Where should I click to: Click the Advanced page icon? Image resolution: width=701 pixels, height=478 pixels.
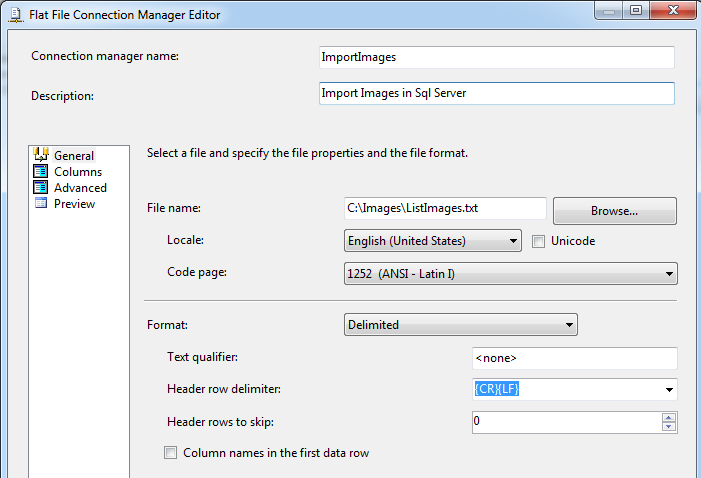click(x=41, y=187)
